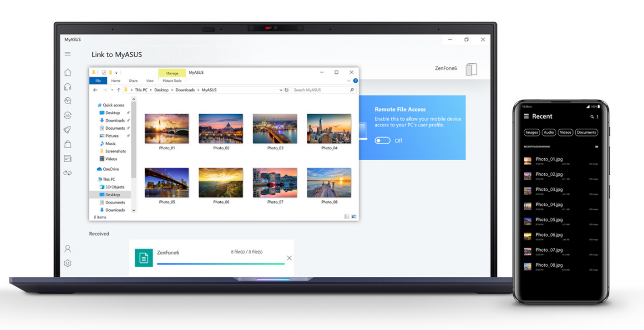The width and height of the screenshot is (644, 330).
Task: Select the Photo_08 thumbnail in Explorer
Action: coord(329,182)
